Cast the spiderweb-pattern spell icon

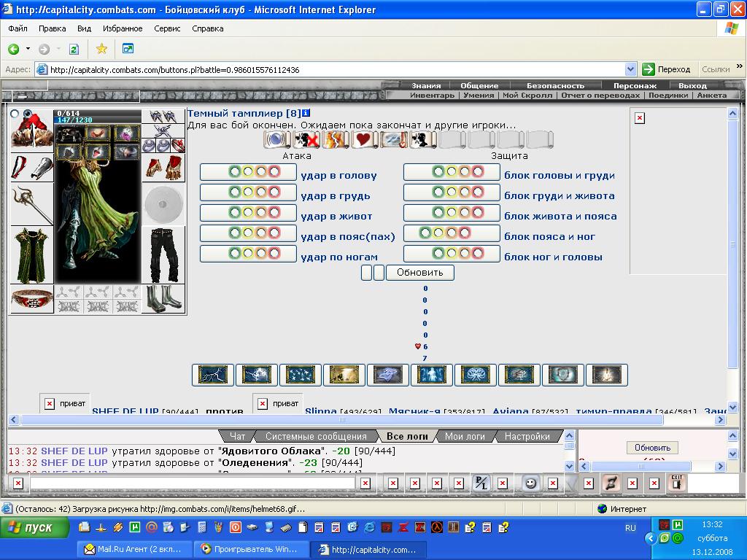[x=476, y=375]
